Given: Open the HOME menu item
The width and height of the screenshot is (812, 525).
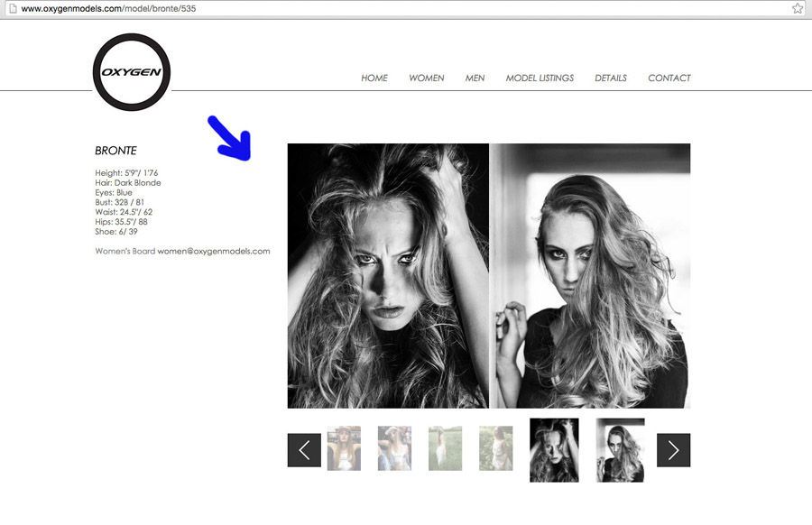Looking at the screenshot, I should point(374,78).
